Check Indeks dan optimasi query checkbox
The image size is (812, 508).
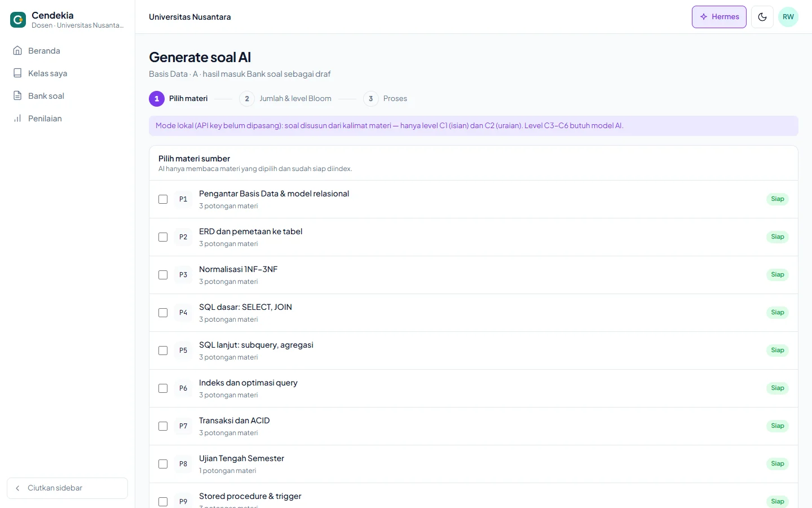point(163,388)
